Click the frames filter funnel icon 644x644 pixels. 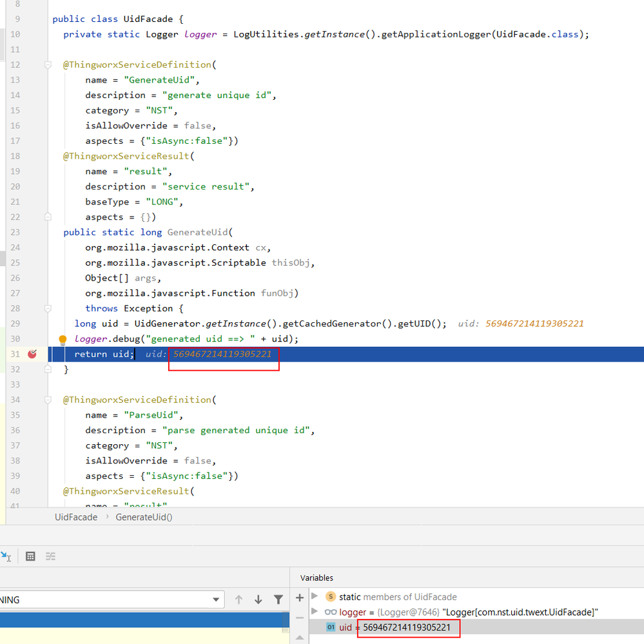pyautogui.click(x=278, y=600)
